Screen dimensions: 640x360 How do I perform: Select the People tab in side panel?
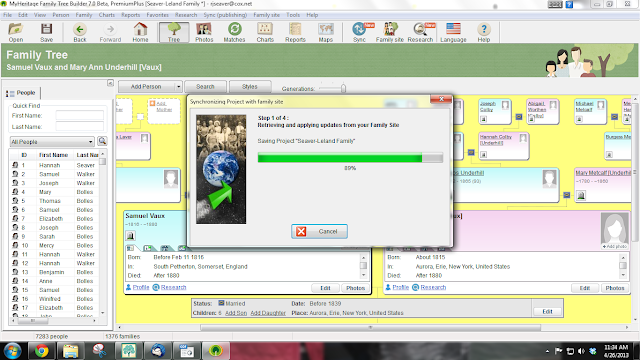point(22,93)
